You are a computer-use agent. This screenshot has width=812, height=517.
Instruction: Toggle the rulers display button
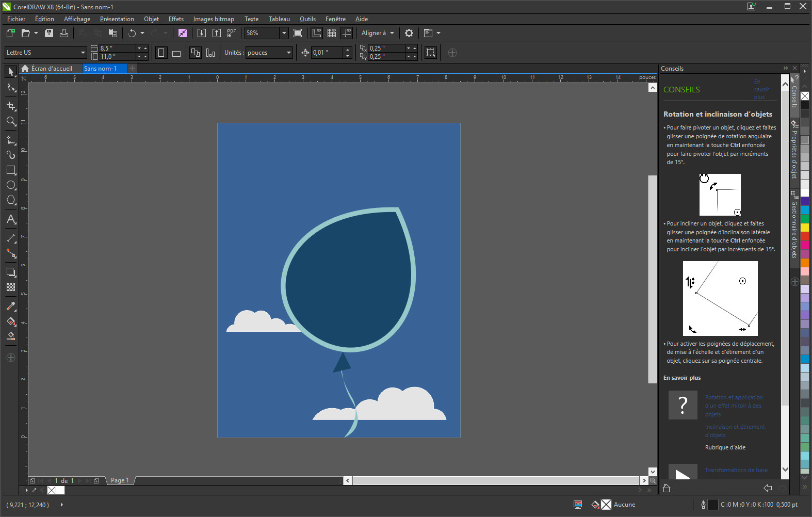point(317,33)
